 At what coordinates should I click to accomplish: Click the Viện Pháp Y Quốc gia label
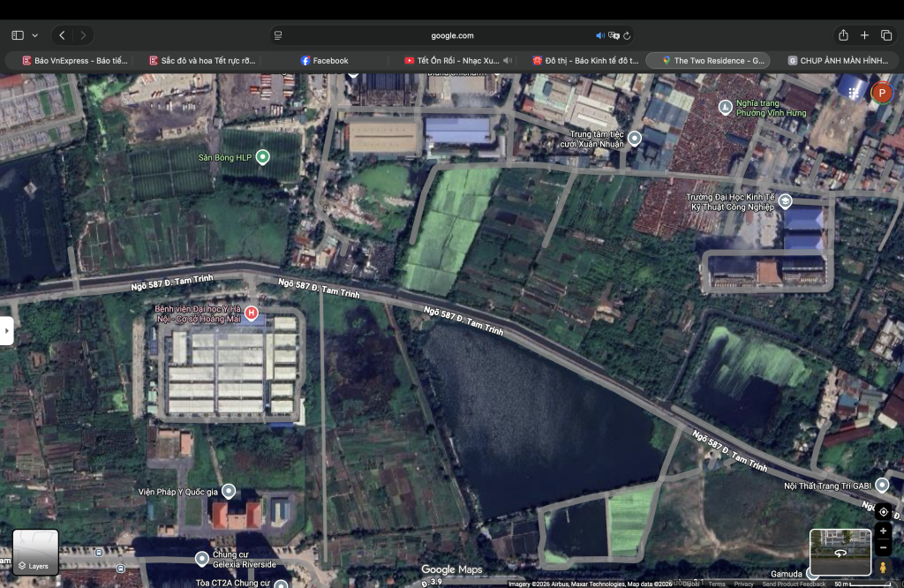coord(178,492)
